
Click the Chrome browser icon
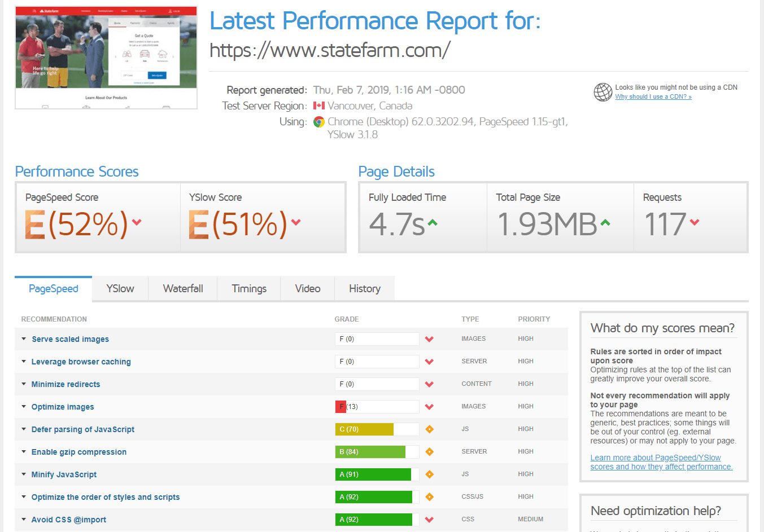coord(319,122)
